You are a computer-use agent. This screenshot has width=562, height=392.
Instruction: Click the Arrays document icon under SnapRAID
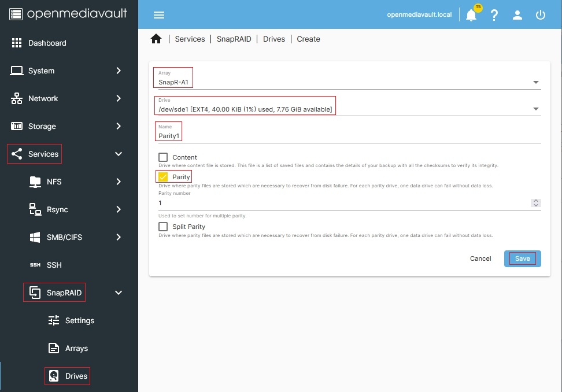pyautogui.click(x=53, y=348)
